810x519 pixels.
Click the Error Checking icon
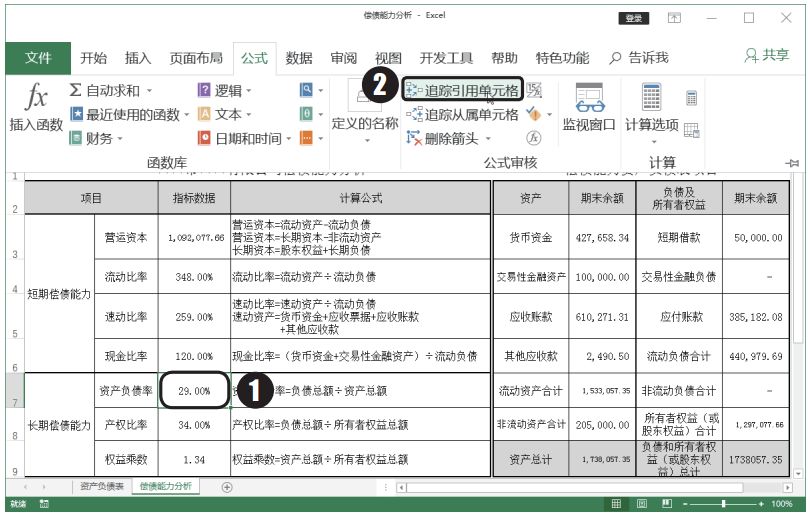coord(533,114)
